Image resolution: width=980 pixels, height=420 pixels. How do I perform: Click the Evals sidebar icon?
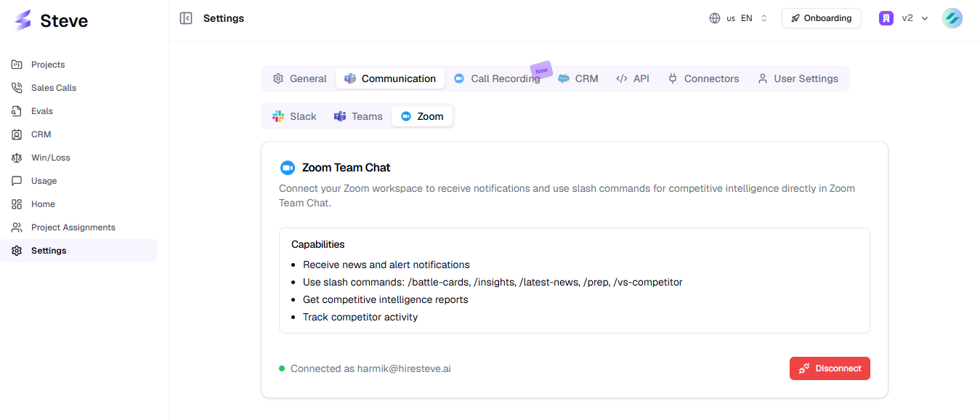pyautogui.click(x=17, y=111)
